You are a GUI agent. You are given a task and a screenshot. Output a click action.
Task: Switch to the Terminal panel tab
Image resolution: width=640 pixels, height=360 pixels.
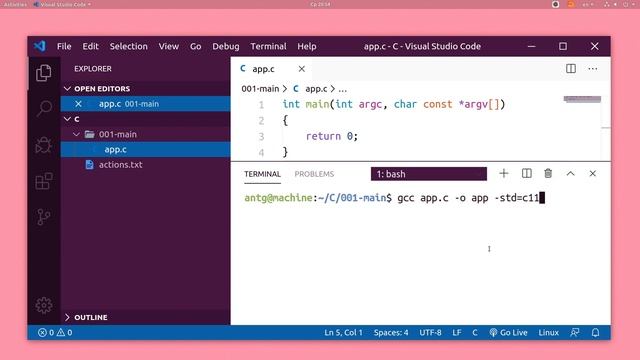[262, 174]
